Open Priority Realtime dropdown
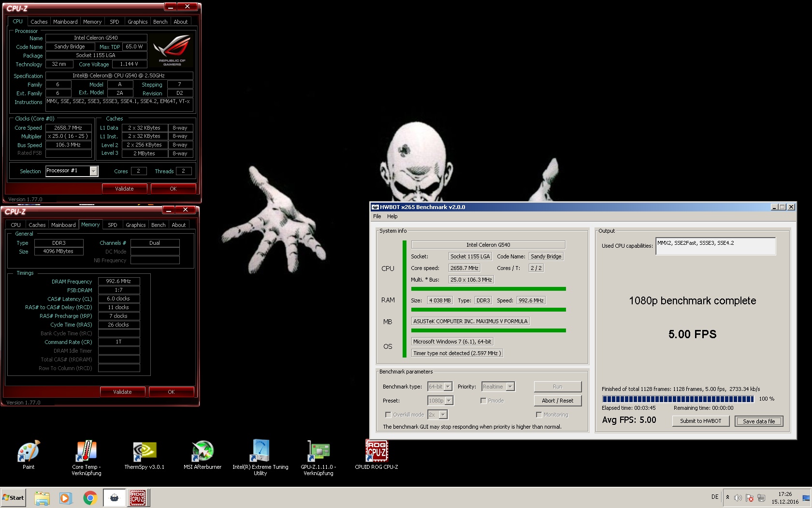The image size is (812, 508). (510, 387)
